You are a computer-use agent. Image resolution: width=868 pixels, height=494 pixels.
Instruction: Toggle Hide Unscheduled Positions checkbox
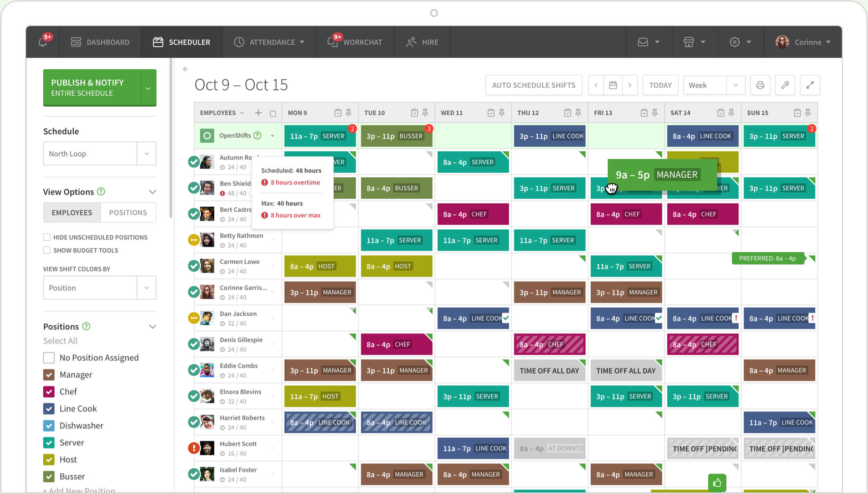(46, 236)
